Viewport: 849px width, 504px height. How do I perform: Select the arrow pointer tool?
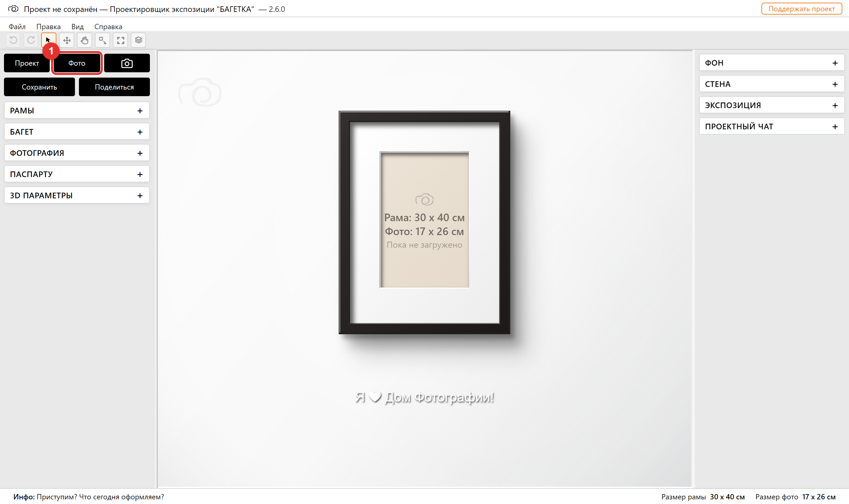[48, 40]
